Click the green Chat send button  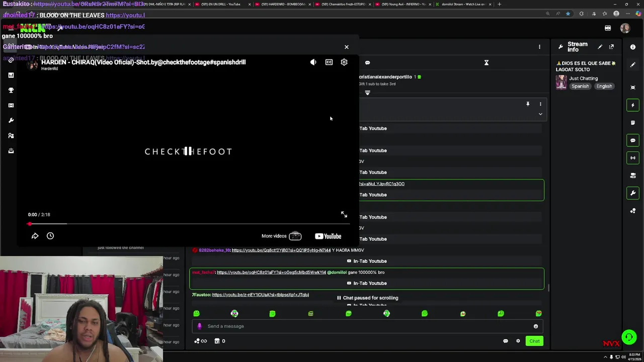[x=534, y=341]
